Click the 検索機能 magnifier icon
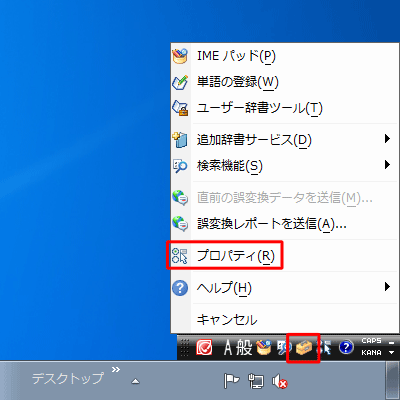Viewport: 400px width, 400px height. [x=180, y=166]
